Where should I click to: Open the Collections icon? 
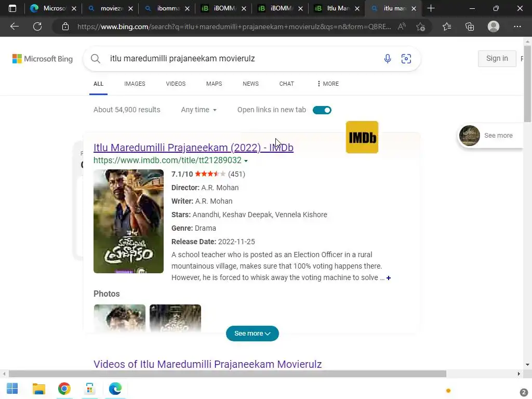(x=470, y=26)
